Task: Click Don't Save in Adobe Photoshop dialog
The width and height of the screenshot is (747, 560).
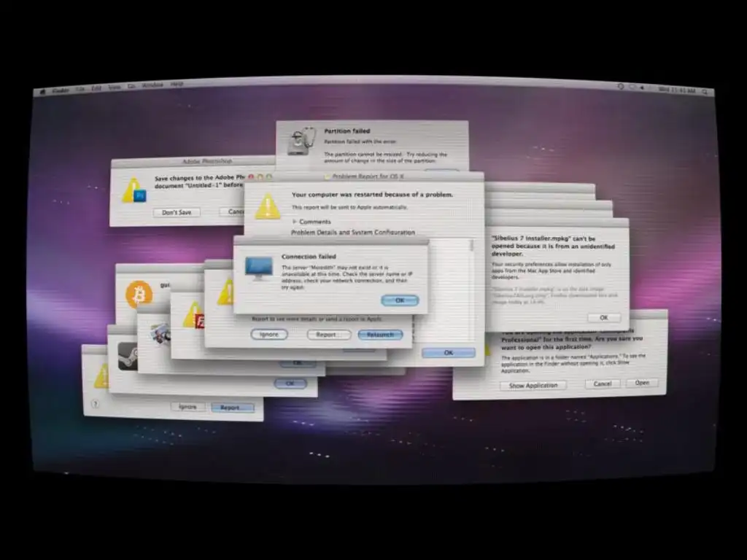Action: tap(177, 212)
